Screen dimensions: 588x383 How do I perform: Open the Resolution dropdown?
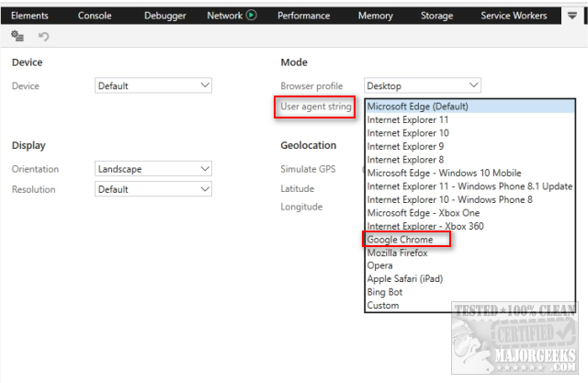pos(154,189)
